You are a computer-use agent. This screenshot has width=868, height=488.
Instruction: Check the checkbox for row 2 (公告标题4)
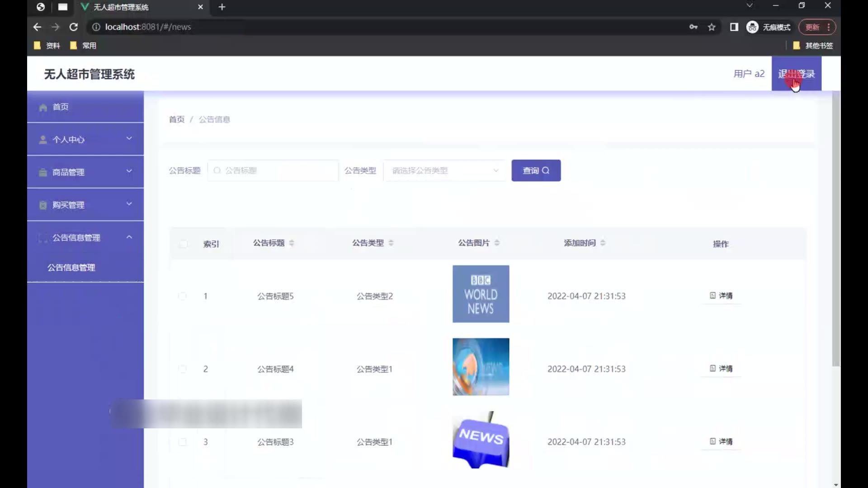pos(183,369)
